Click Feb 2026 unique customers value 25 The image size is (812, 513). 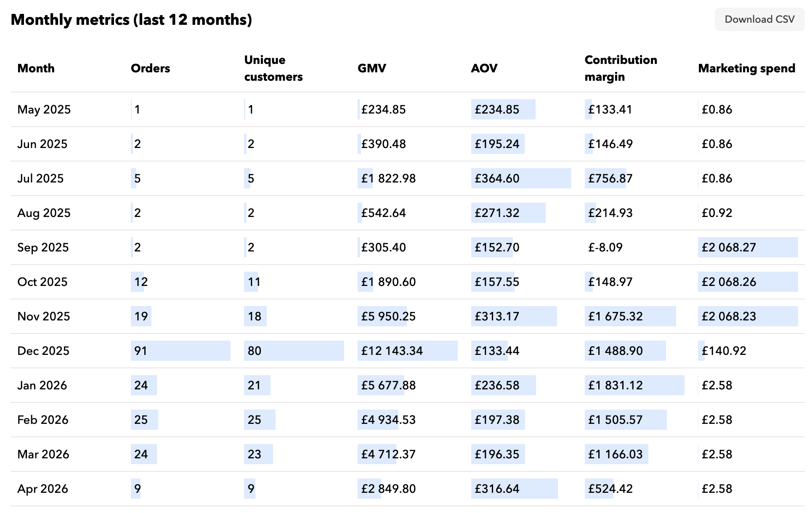point(254,420)
